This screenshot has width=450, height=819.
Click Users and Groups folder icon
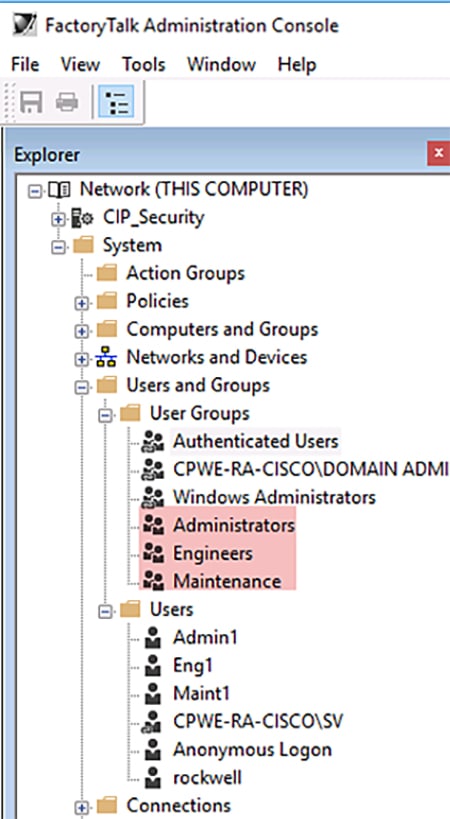coord(107,385)
